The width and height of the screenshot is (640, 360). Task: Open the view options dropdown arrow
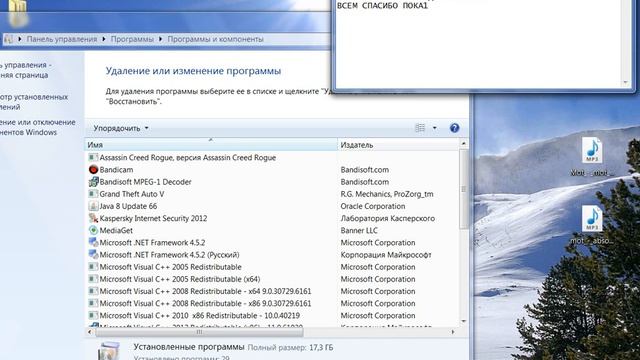pos(434,128)
